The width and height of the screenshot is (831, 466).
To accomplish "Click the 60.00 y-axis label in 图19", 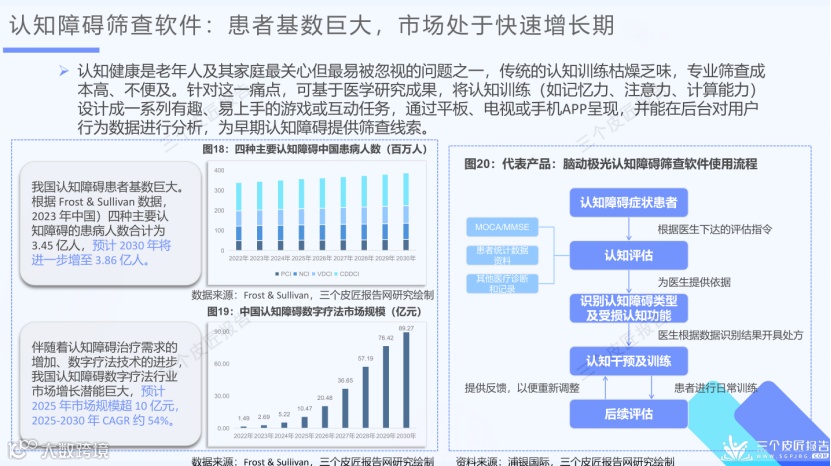I will pos(222,364).
